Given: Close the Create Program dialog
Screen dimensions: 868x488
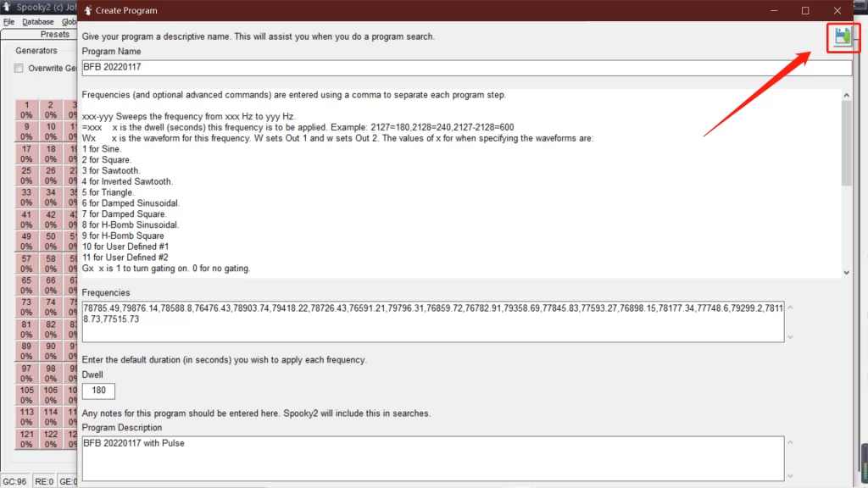Looking at the screenshot, I should (837, 10).
